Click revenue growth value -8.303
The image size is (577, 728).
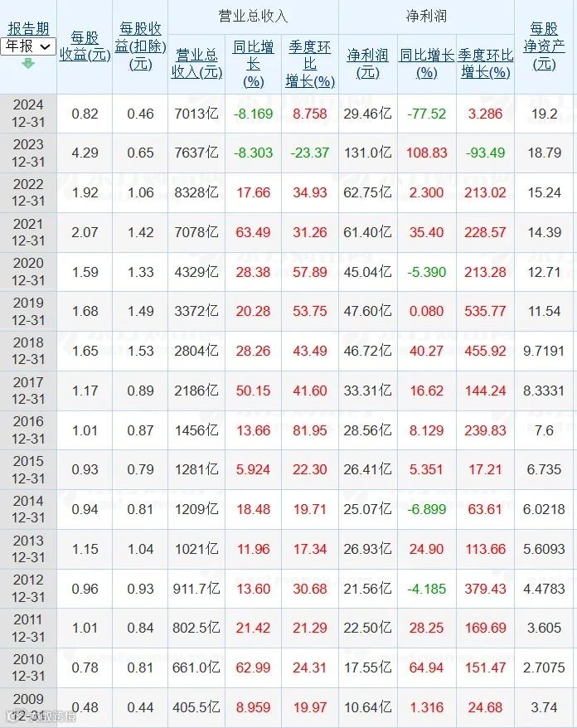tap(253, 153)
